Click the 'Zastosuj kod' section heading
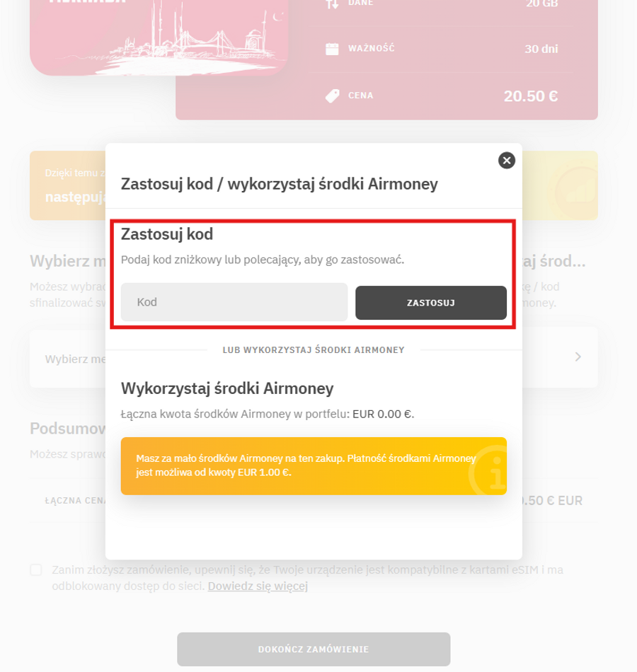 coord(167,234)
